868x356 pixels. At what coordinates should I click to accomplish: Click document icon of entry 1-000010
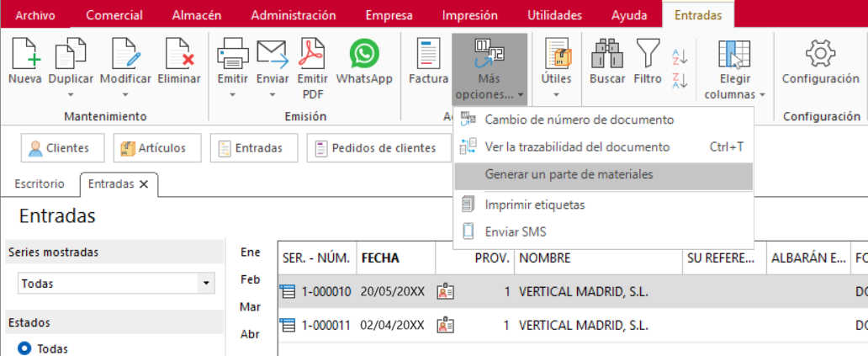[288, 291]
